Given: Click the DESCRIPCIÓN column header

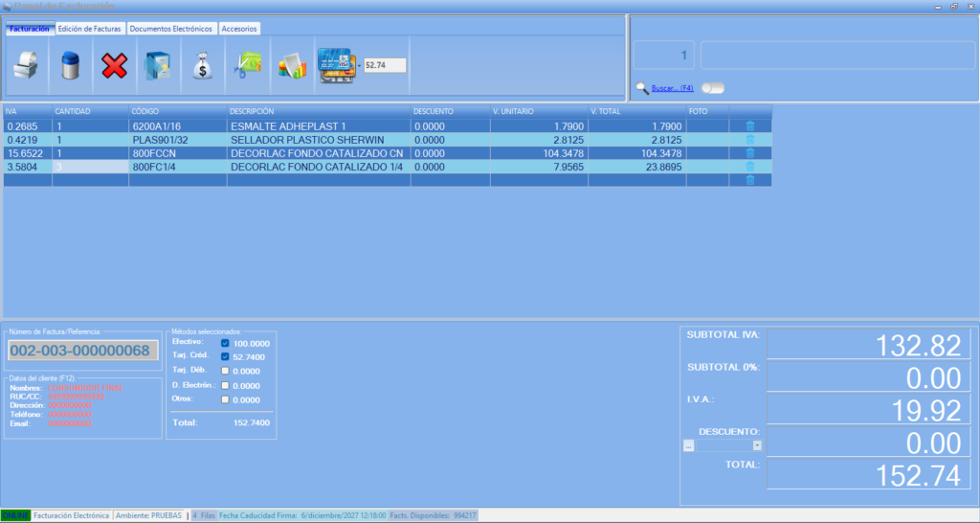Looking at the screenshot, I should (x=319, y=111).
